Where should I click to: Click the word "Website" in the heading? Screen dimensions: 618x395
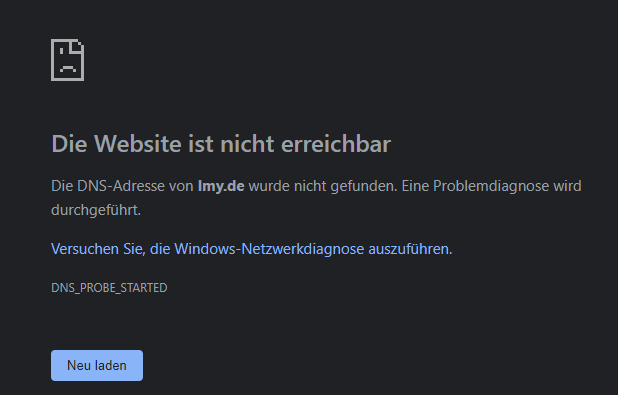point(138,143)
